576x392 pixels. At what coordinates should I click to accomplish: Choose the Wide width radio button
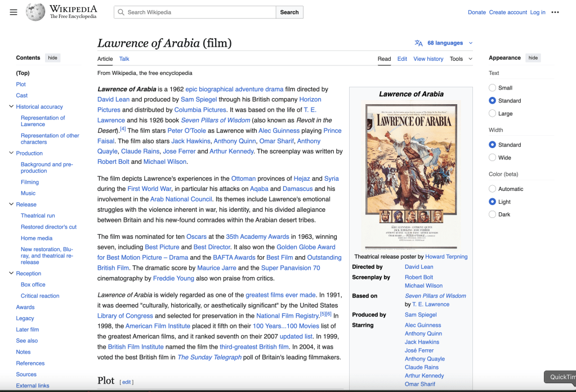pos(493,158)
